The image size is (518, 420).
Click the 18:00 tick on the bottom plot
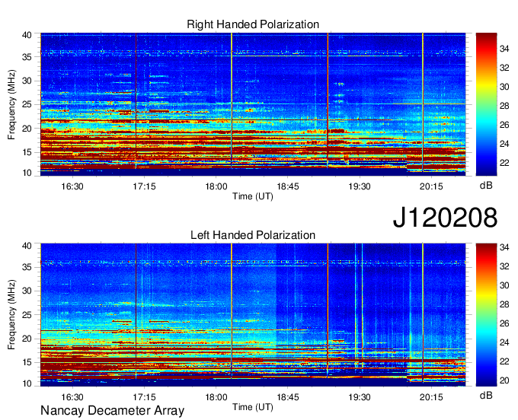click(x=216, y=397)
